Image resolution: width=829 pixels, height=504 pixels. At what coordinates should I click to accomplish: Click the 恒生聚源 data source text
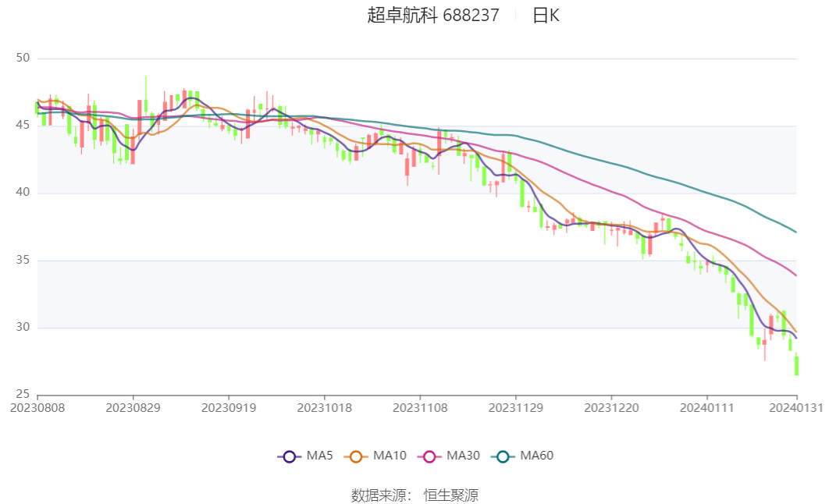[x=450, y=495]
